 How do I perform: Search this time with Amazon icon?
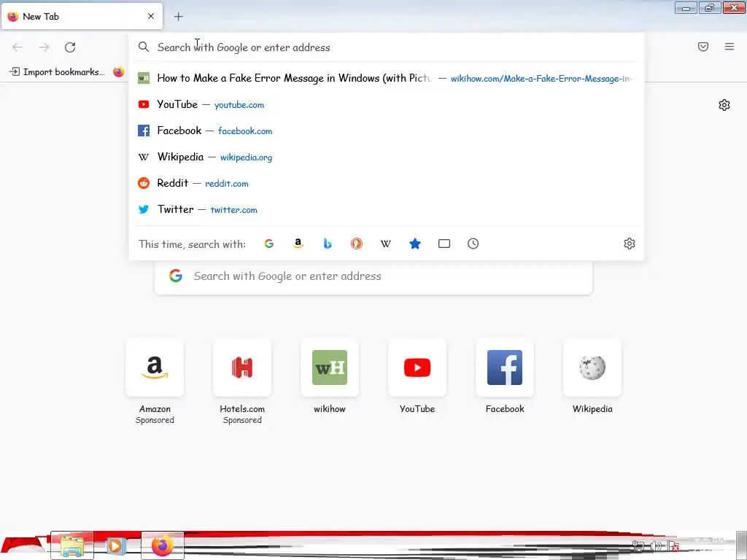298,244
